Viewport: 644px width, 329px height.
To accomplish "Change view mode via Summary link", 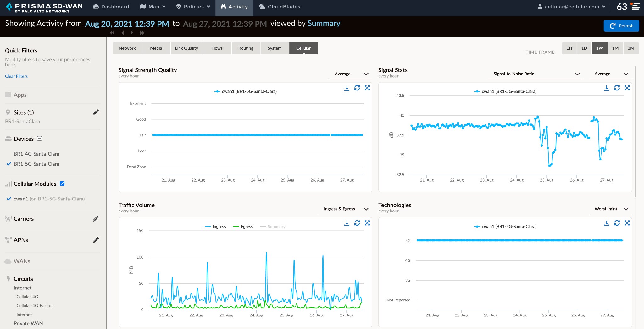I will (324, 23).
